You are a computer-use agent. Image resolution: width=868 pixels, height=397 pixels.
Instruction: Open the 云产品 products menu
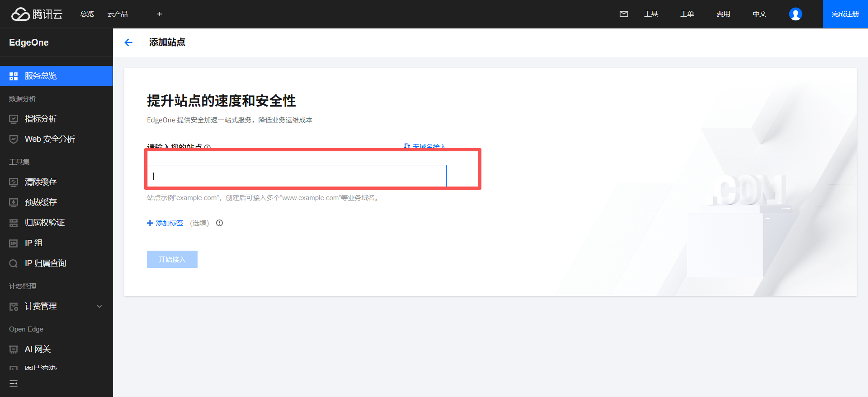[118, 14]
